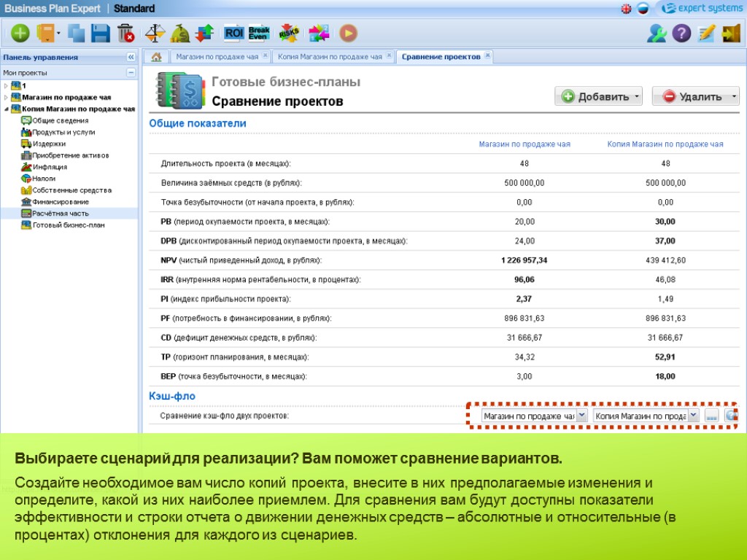Select Инфляция in project tree

click(x=50, y=167)
